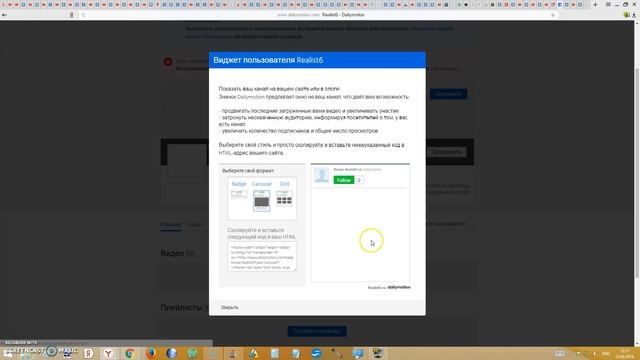Open the blue globe taskbar icon
The height and width of the screenshot is (360, 640).
pyautogui.click(x=171, y=353)
